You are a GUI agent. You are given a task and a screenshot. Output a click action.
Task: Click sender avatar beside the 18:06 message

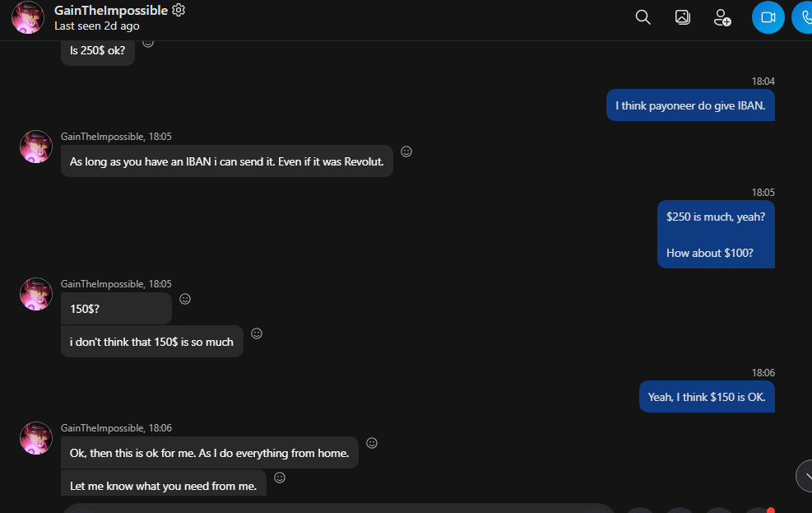pos(35,438)
